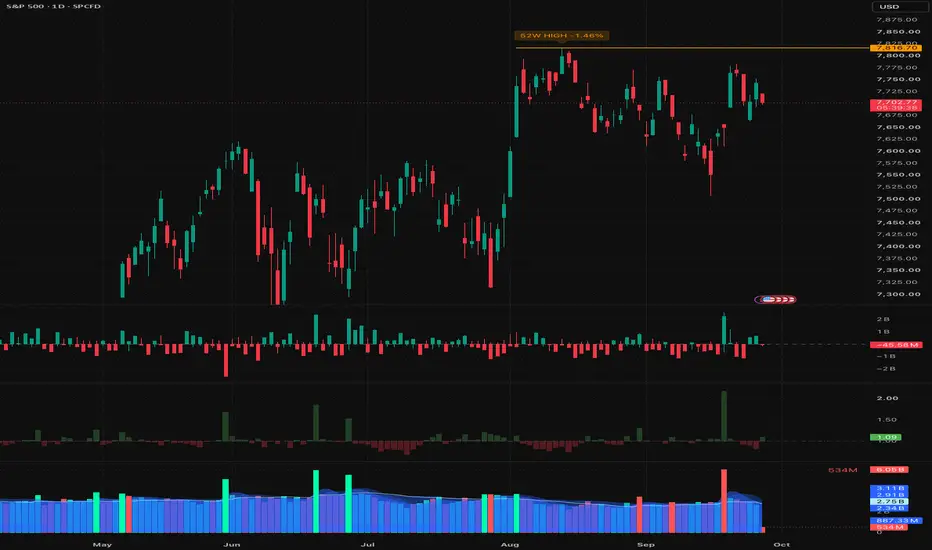Click Oct on the time axis

[782, 544]
